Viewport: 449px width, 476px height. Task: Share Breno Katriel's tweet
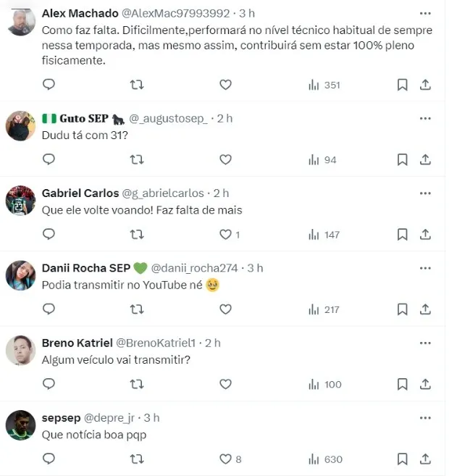(x=426, y=384)
